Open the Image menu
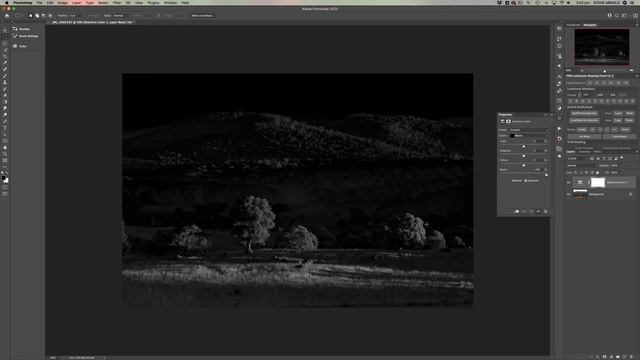 coord(62,2)
